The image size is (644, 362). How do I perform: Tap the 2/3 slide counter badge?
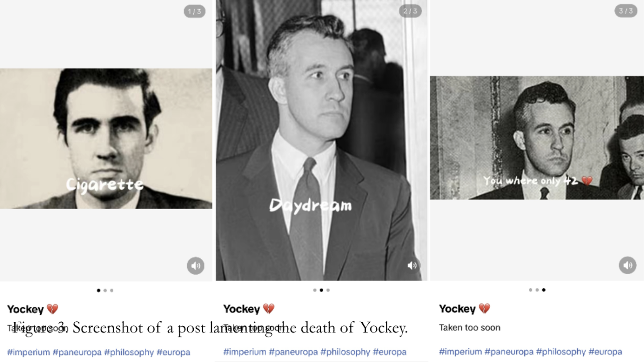click(410, 11)
